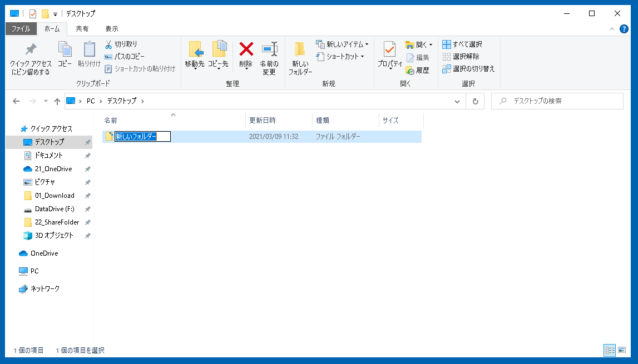The height and width of the screenshot is (364, 638).
Task: Create a new folder with the ribbon icon
Action: pyautogui.click(x=300, y=51)
